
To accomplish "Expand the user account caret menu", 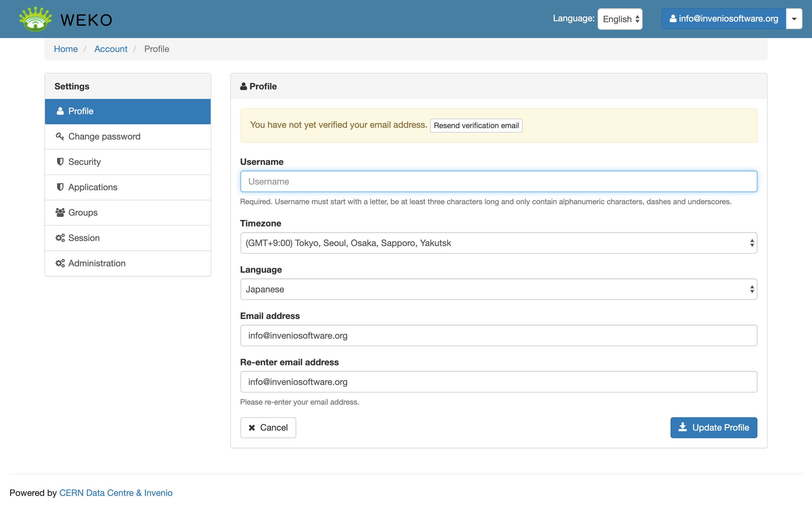I will click(x=794, y=19).
